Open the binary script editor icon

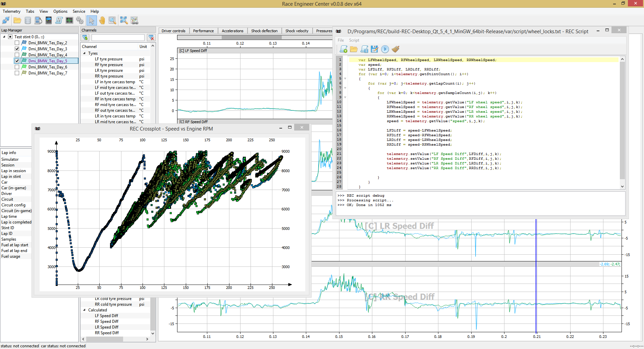59,20
